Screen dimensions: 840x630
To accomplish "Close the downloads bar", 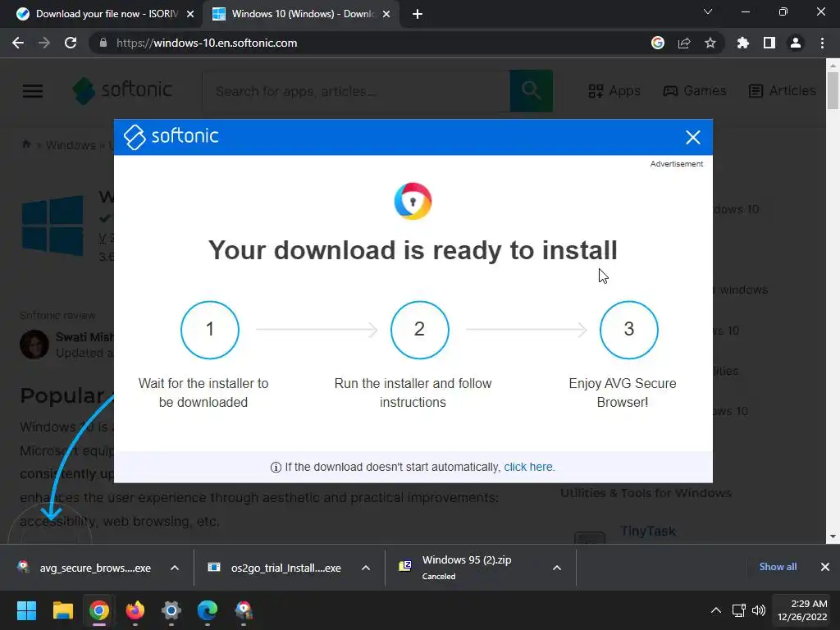I will [x=825, y=567].
